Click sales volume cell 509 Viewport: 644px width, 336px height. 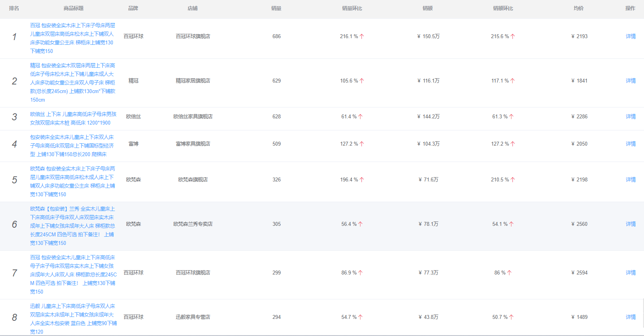click(277, 144)
